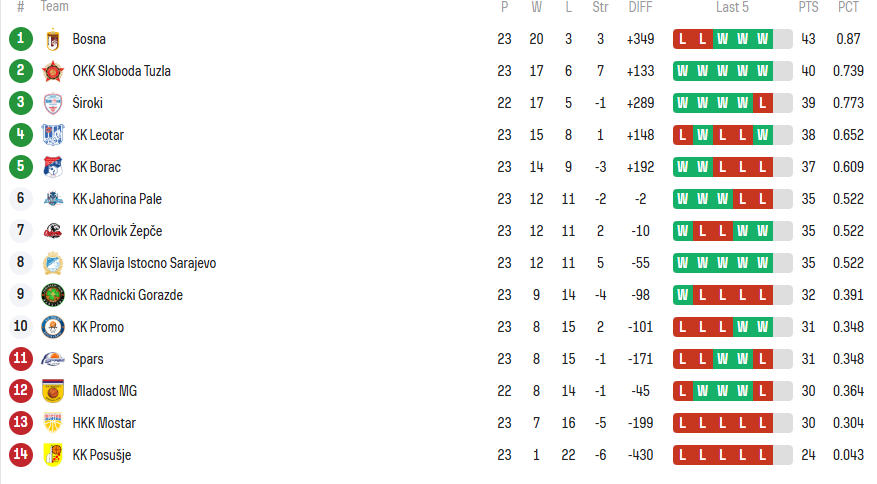This screenshot has width=877, height=484.
Task: Click the Bosna team logo
Action: 53,39
